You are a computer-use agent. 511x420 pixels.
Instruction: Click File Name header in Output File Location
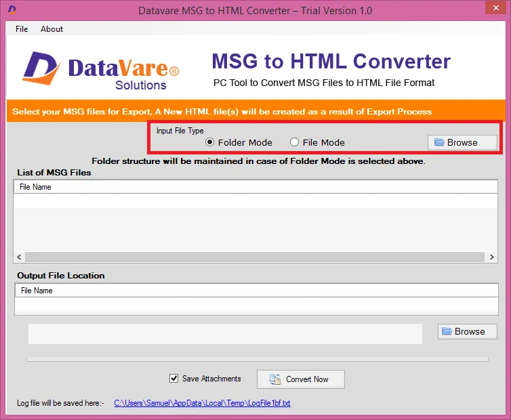[x=256, y=291]
